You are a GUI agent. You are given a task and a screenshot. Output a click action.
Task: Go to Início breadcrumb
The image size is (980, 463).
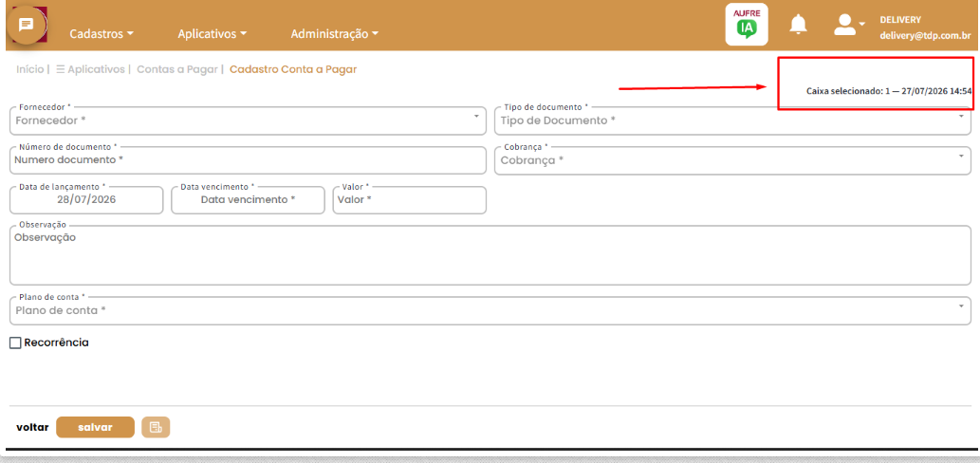30,69
